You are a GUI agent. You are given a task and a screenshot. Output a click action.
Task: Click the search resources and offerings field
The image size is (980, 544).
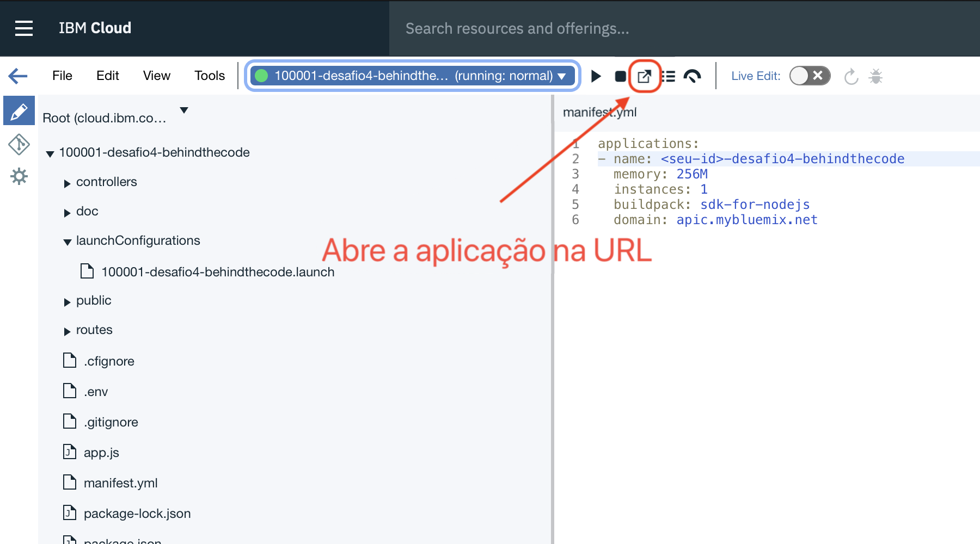pyautogui.click(x=684, y=28)
